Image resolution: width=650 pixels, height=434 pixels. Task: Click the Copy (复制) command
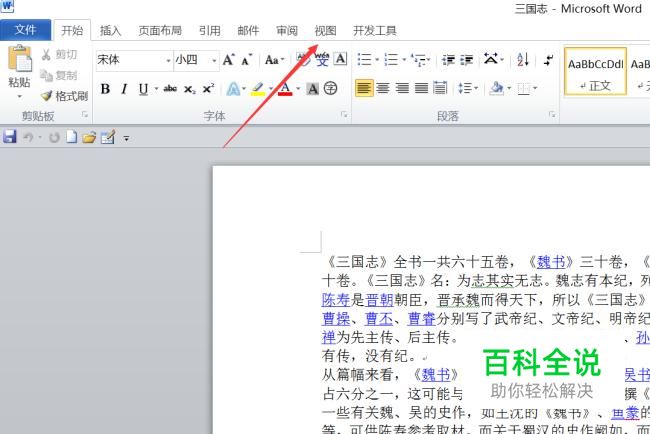click(x=59, y=75)
